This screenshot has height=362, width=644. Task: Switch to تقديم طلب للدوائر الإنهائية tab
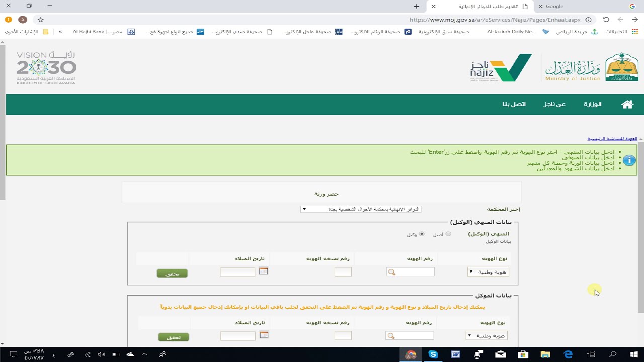(x=480, y=6)
